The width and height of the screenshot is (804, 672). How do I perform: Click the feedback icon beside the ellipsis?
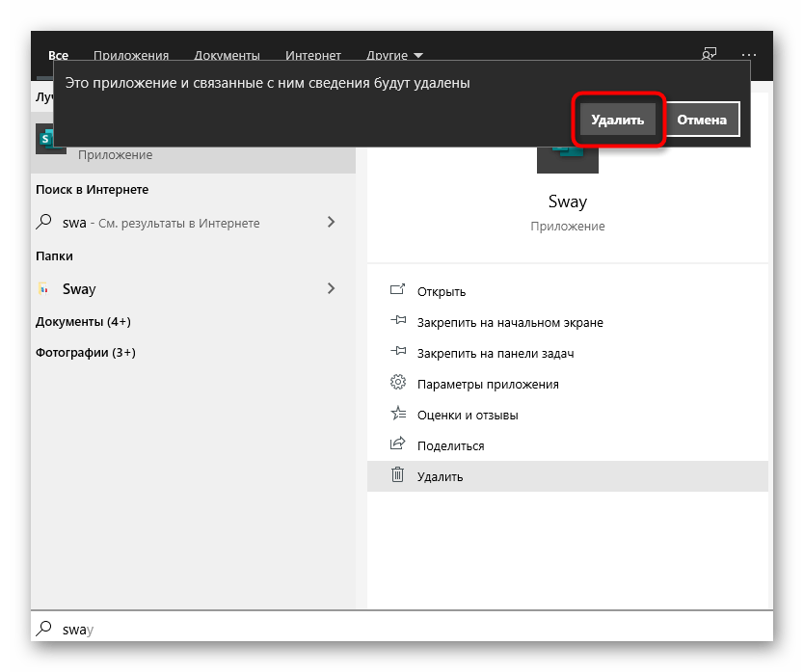(x=710, y=56)
